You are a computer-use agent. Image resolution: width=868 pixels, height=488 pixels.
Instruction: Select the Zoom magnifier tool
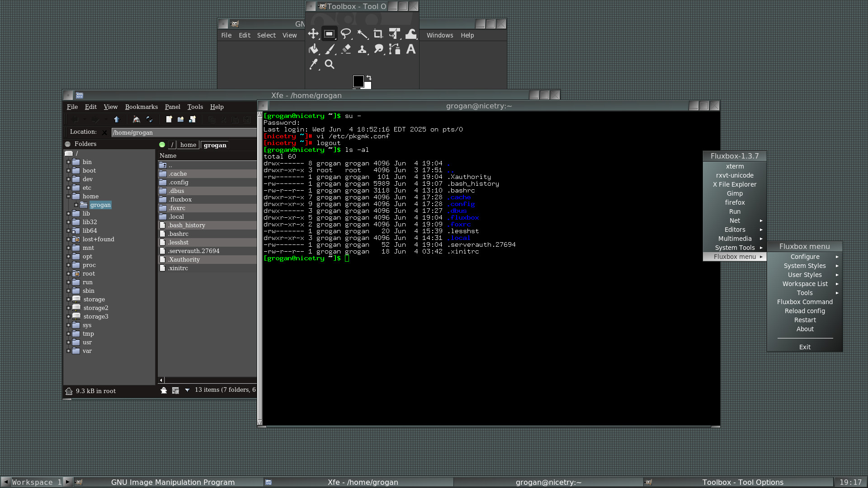pos(329,65)
